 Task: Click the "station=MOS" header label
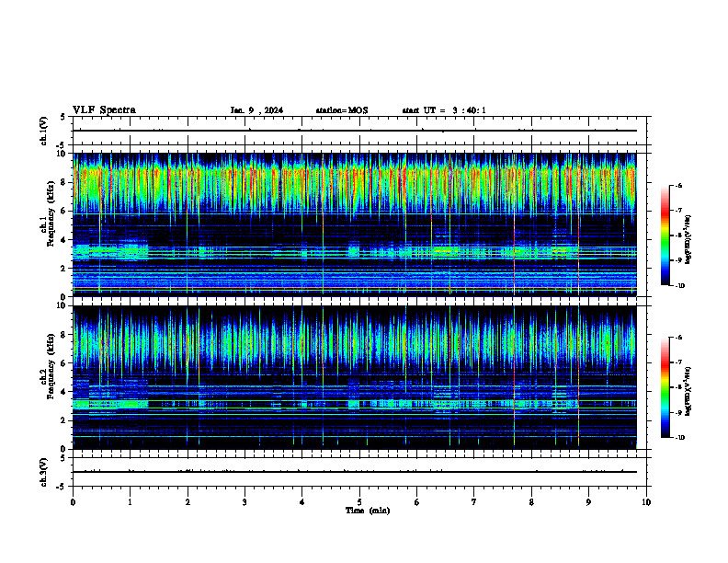[x=342, y=110]
